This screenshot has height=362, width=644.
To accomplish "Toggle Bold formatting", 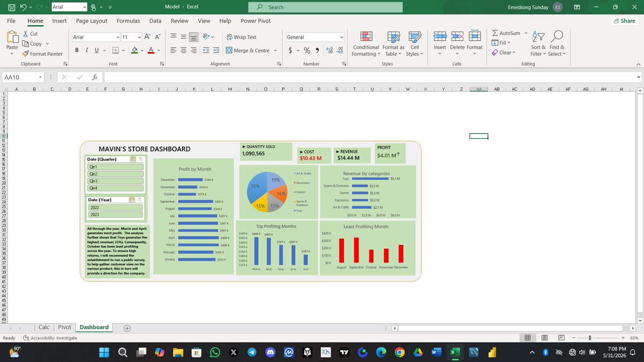I will pos(77,50).
